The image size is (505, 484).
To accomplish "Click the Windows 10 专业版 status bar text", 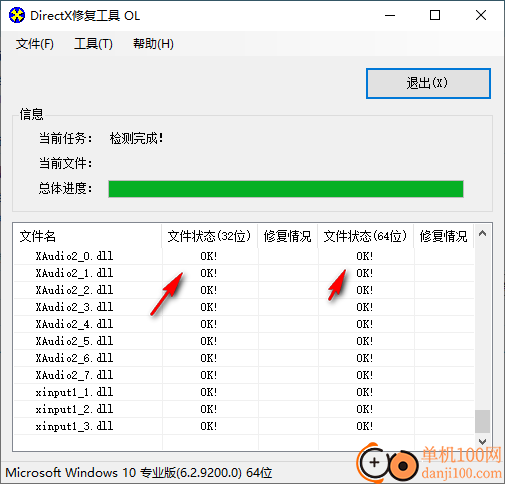I will [139, 473].
